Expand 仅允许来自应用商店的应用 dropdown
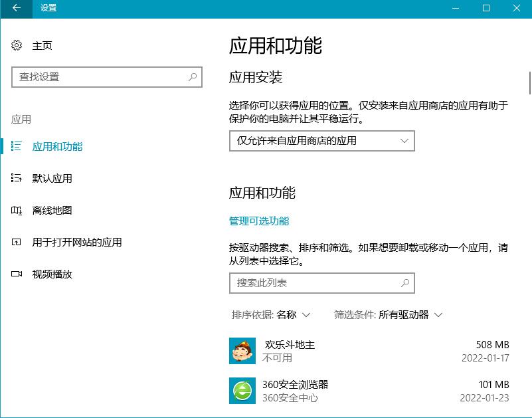Image resolution: width=532 pixels, height=418 pixels. coord(322,141)
